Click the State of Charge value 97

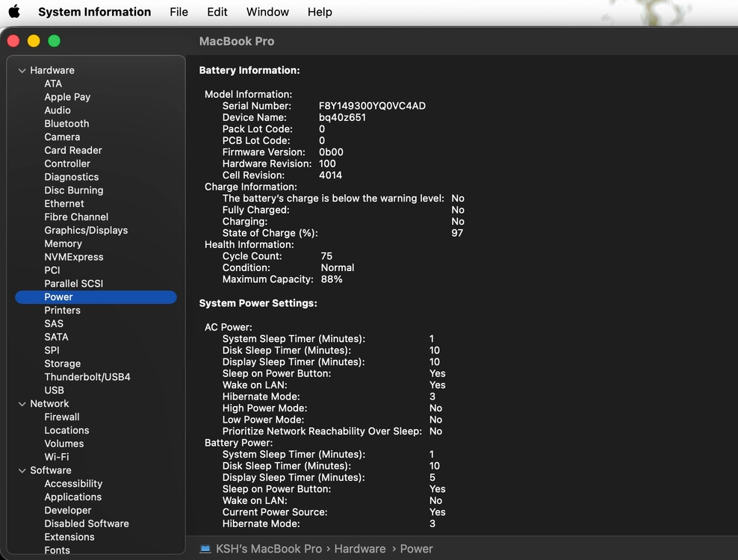click(457, 233)
